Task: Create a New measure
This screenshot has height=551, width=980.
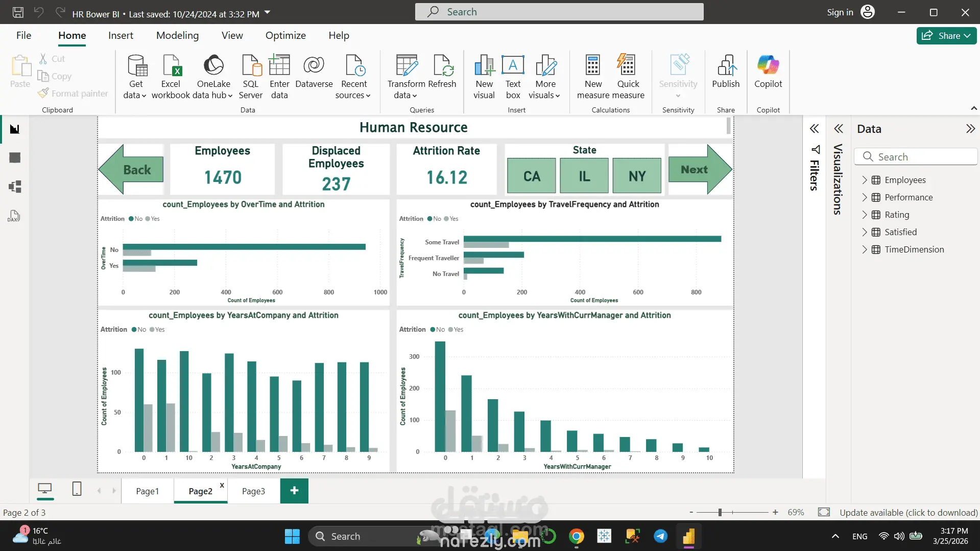Action: coord(593,77)
